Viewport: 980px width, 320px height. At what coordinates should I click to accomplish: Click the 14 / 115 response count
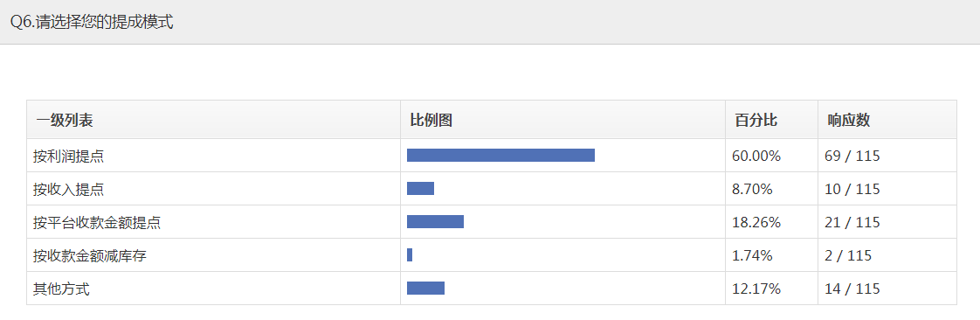[x=852, y=289]
